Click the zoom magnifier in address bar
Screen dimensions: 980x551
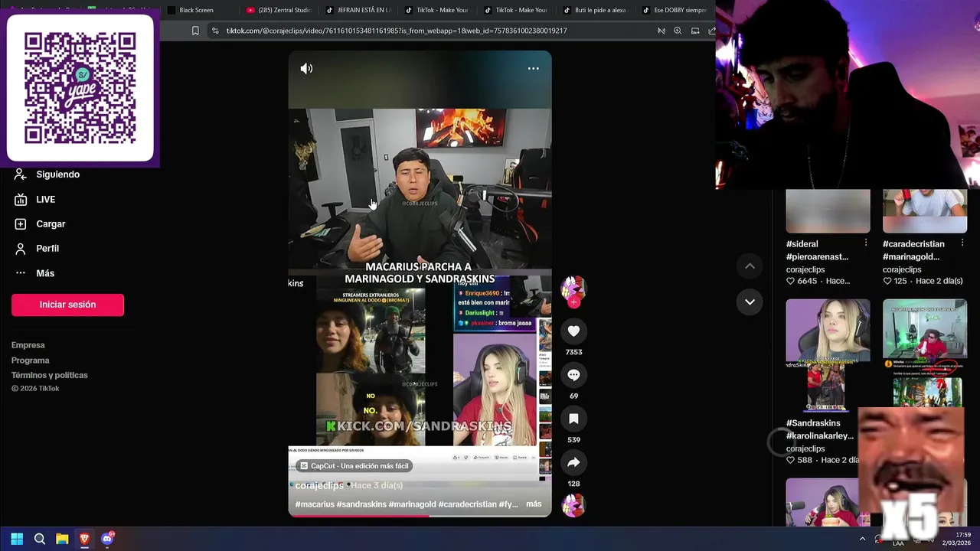[678, 31]
